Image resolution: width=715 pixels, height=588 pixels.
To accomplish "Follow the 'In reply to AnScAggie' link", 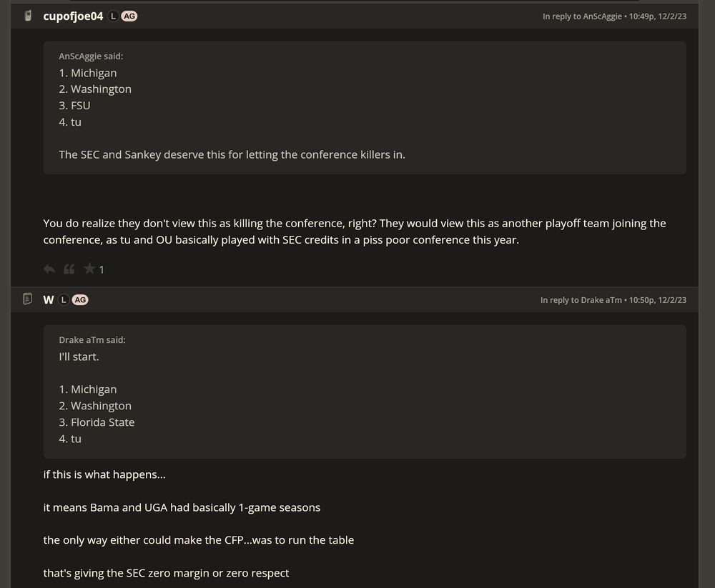I will click(582, 16).
